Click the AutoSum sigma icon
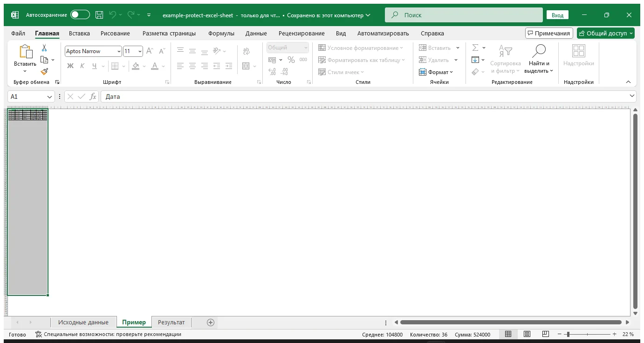 point(475,48)
